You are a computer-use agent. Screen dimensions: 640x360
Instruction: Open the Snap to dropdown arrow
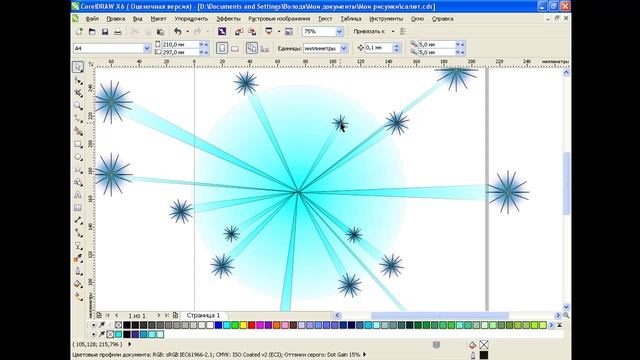tap(393, 31)
